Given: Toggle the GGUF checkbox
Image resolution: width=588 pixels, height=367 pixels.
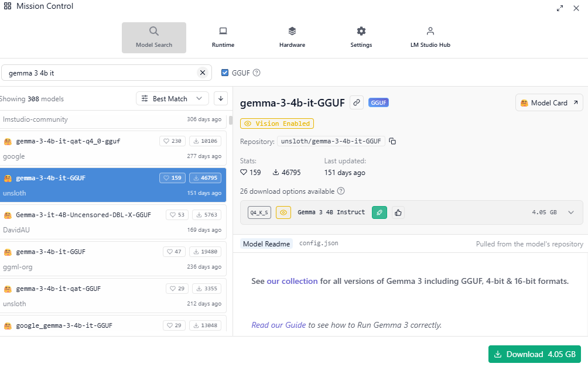Looking at the screenshot, I should click(x=225, y=73).
